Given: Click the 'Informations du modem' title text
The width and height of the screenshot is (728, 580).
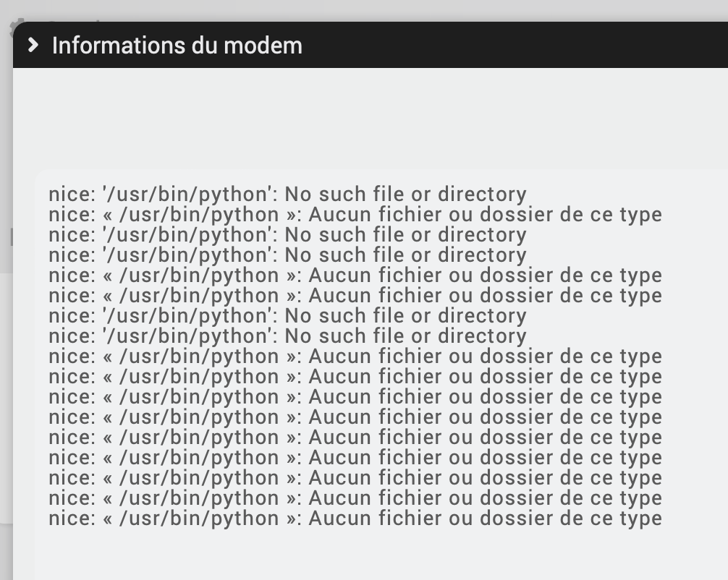Looking at the screenshot, I should (x=177, y=45).
